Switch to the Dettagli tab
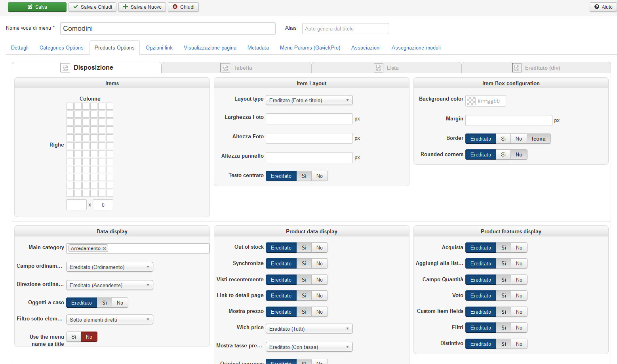 (x=20, y=48)
